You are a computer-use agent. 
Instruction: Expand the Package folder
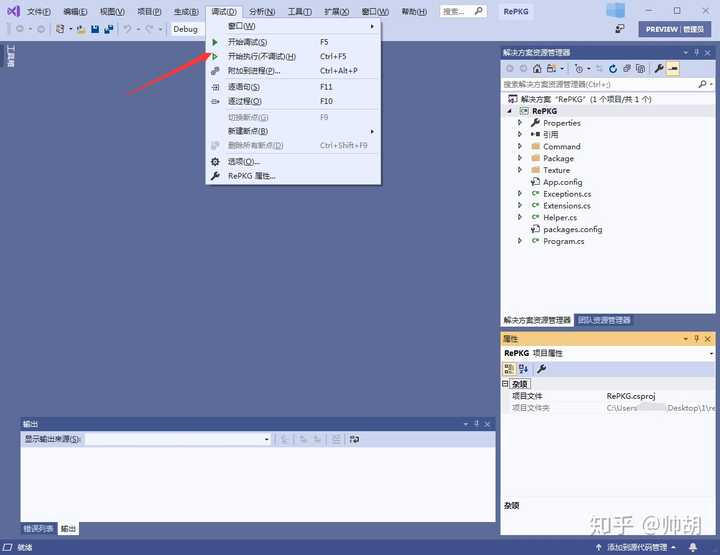click(x=520, y=158)
